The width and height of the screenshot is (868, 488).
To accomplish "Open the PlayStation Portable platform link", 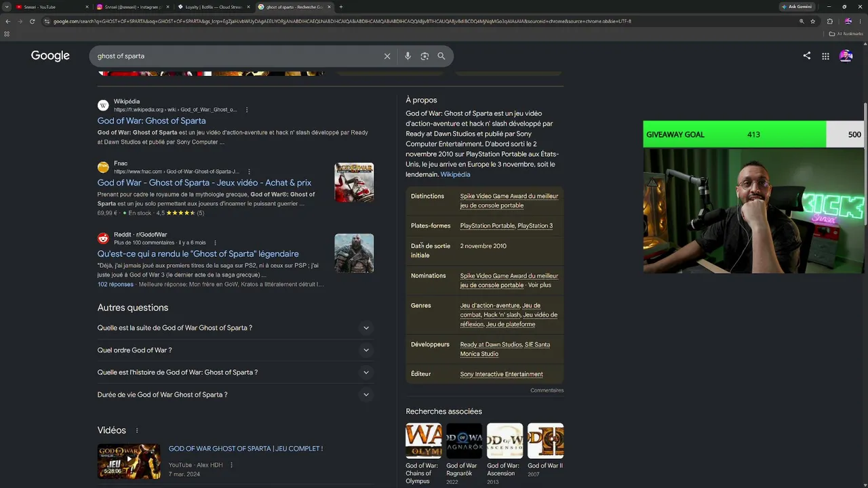I will 488,226.
